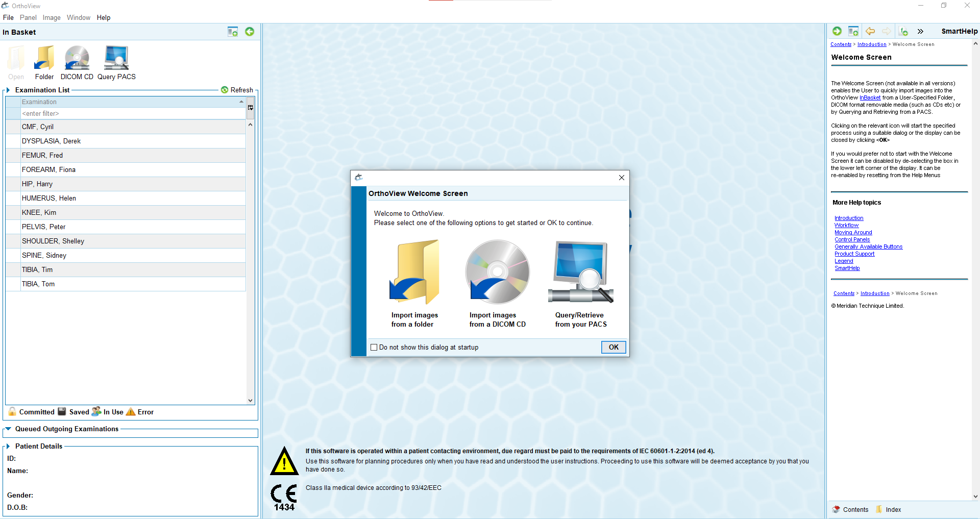Click green arrow icon in In Basket header
Image resolution: width=980 pixels, height=519 pixels.
(250, 32)
